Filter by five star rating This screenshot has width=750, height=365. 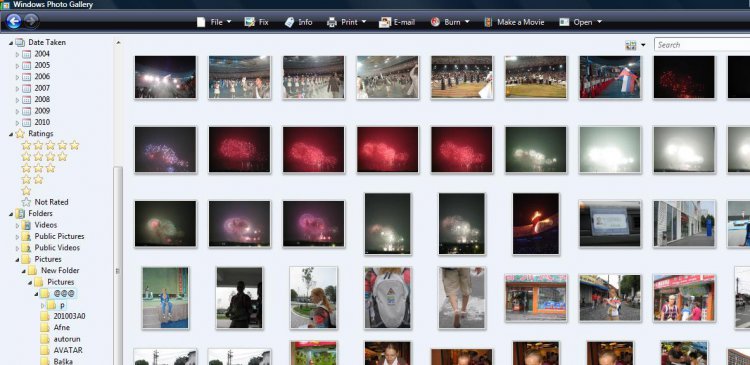[50, 145]
